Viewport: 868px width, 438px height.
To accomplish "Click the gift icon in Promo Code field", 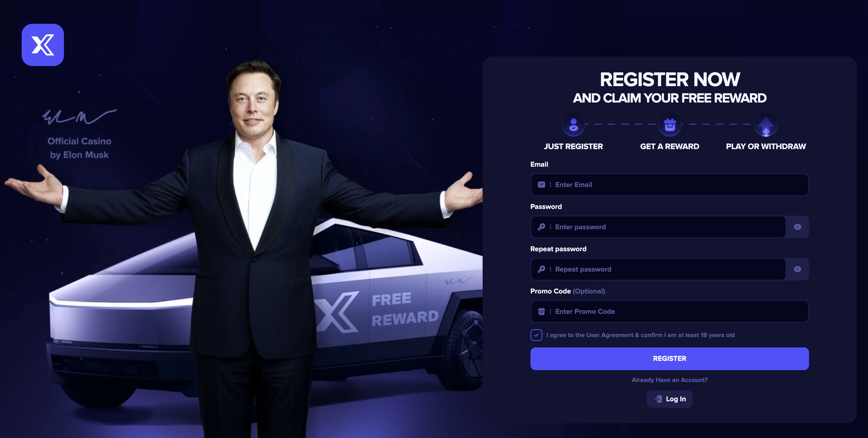I will (541, 311).
